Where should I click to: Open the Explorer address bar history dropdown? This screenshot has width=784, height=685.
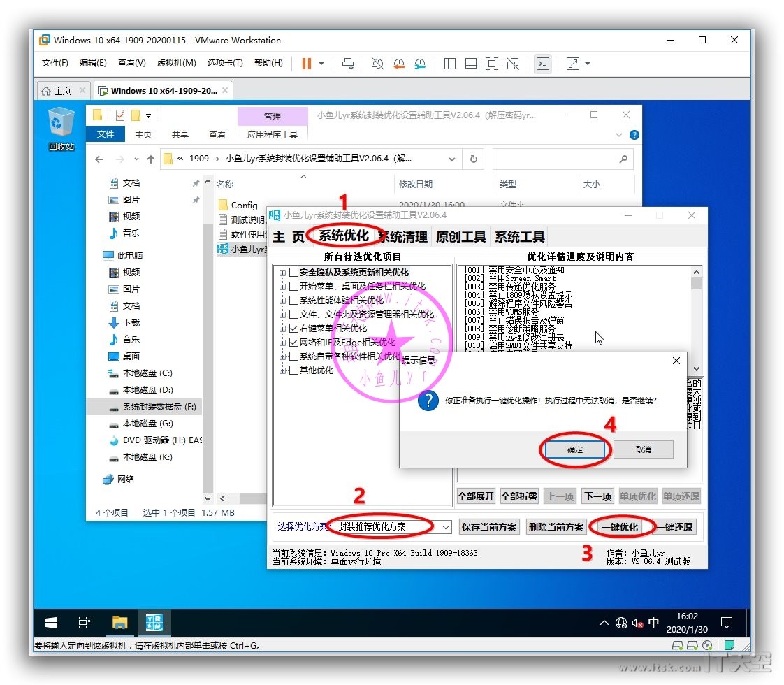point(452,159)
